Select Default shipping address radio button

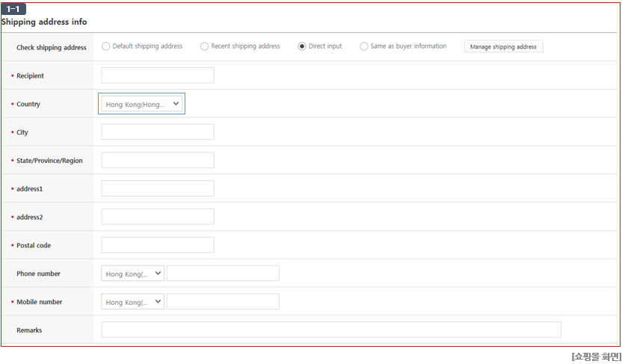click(105, 46)
